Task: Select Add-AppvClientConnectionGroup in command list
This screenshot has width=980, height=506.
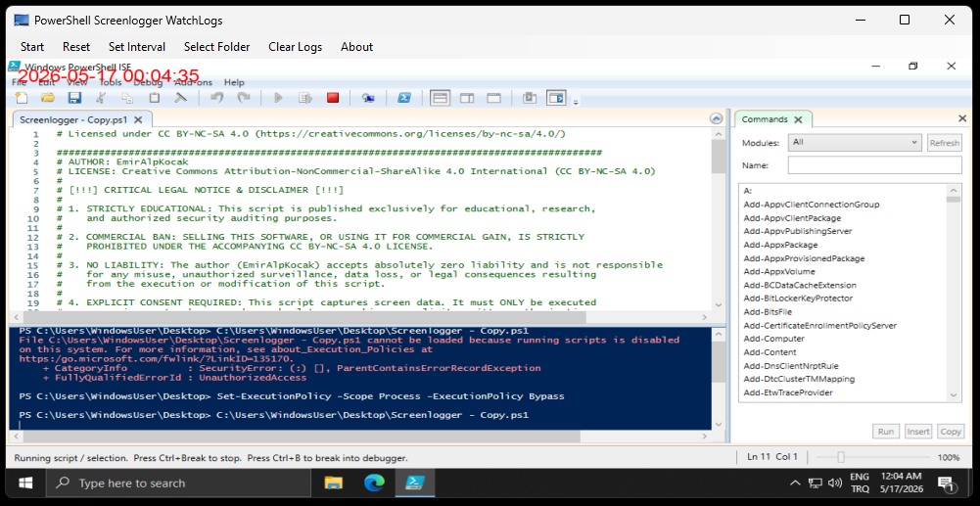Action: tap(812, 205)
